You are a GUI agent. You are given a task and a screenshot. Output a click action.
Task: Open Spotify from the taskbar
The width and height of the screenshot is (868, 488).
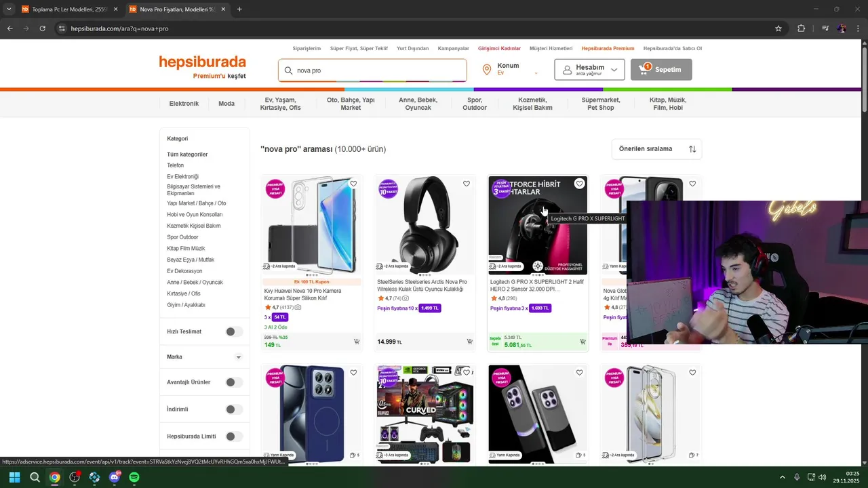pyautogui.click(x=134, y=477)
